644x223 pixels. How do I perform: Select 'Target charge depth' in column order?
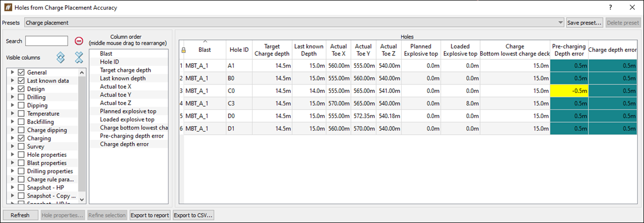(x=129, y=70)
